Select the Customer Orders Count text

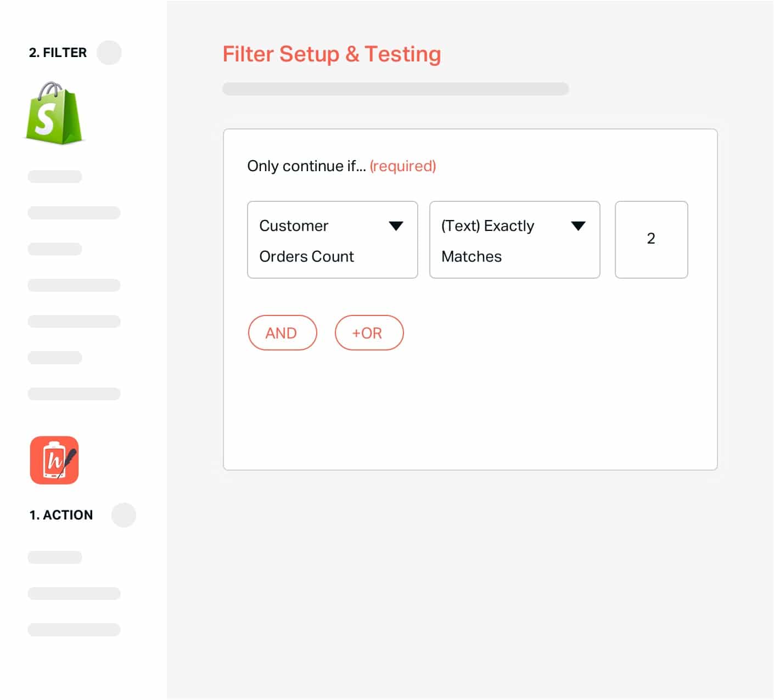[x=307, y=241]
